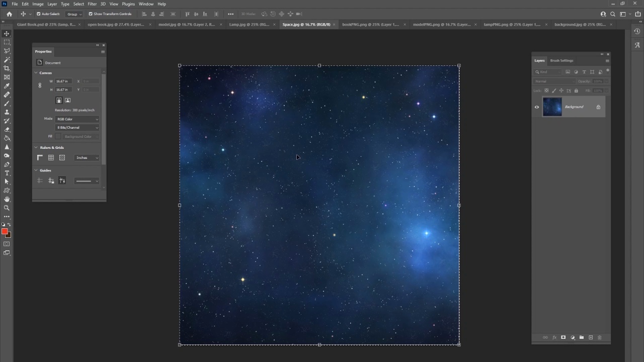Screen dimensions: 644x362
Task: Open the Filter menu
Action: 92,4
